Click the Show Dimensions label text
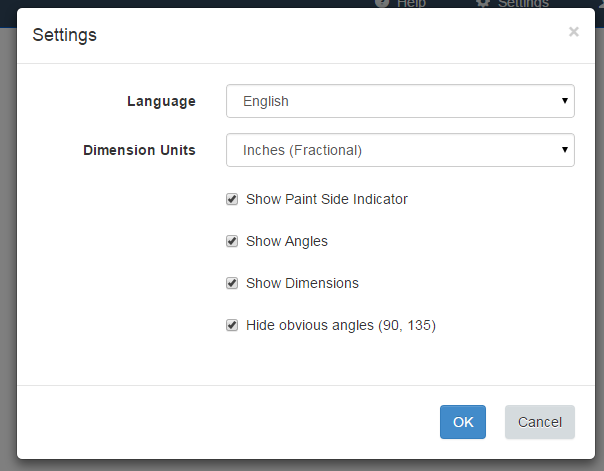Image resolution: width=604 pixels, height=471 pixels. (302, 283)
